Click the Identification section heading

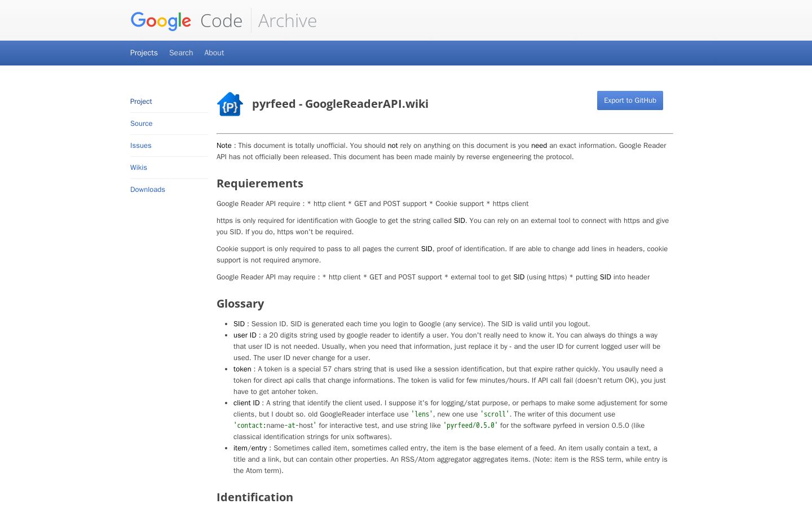pyautogui.click(x=255, y=497)
